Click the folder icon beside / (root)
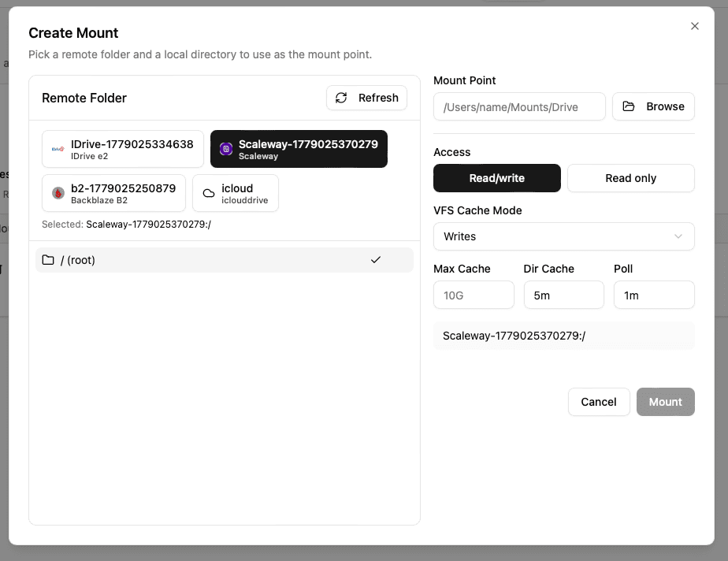The width and height of the screenshot is (728, 561). (48, 259)
